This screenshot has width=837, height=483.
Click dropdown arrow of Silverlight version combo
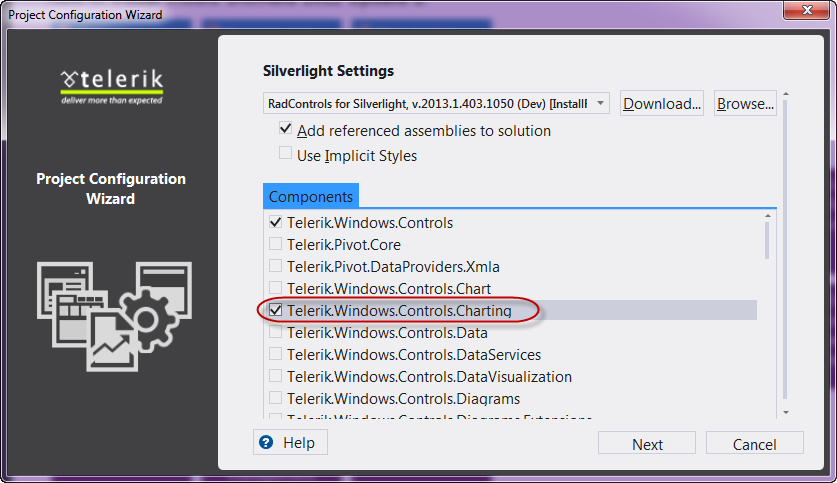[600, 103]
